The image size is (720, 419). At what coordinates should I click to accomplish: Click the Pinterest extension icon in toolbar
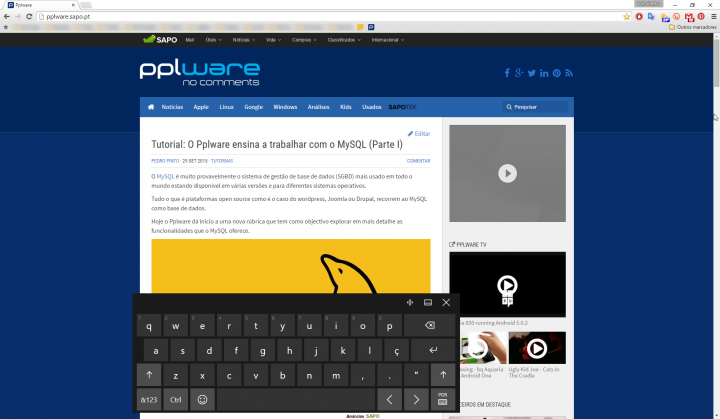(x=701, y=17)
